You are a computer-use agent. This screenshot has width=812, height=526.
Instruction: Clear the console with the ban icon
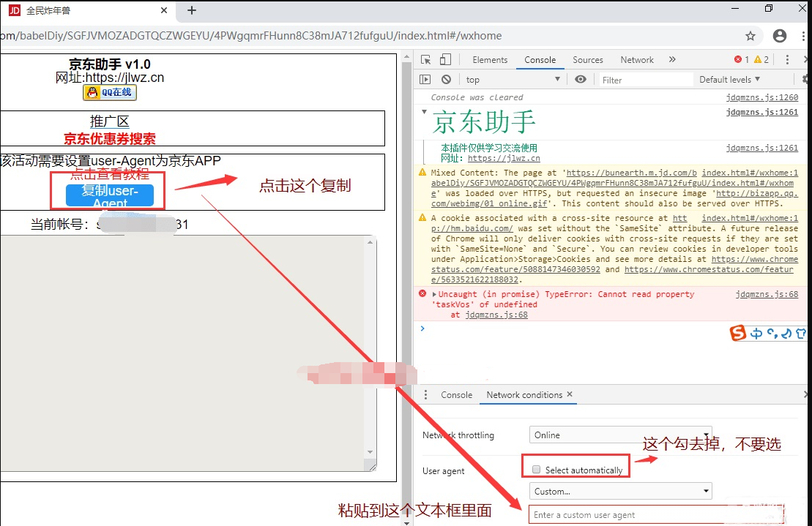coord(446,79)
